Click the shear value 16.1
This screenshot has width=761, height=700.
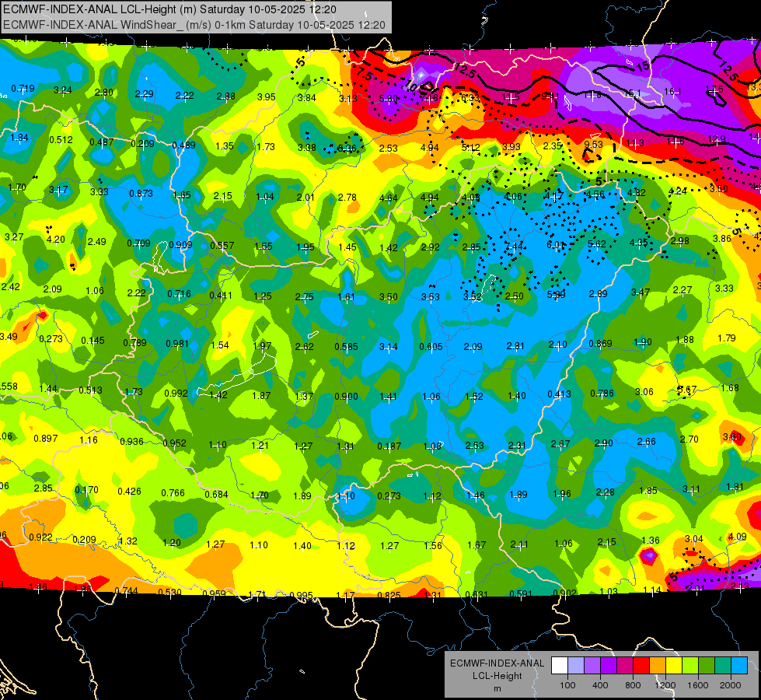tap(672, 92)
